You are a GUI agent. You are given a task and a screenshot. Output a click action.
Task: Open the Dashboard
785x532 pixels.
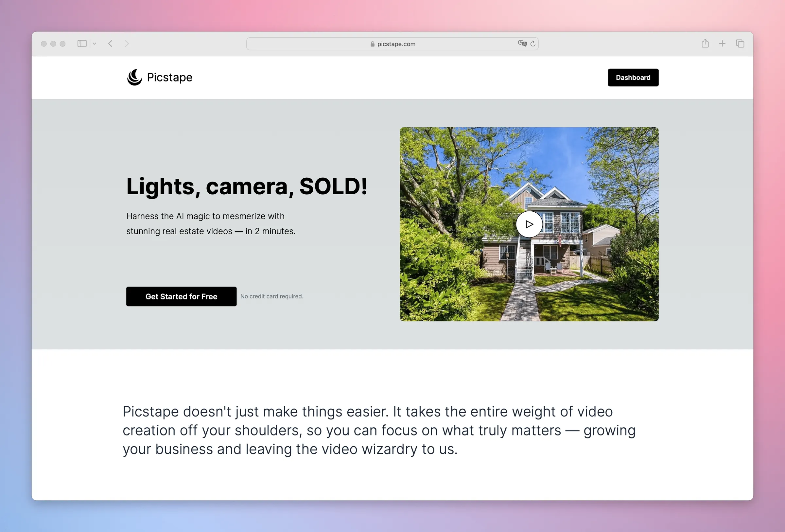pyautogui.click(x=633, y=77)
